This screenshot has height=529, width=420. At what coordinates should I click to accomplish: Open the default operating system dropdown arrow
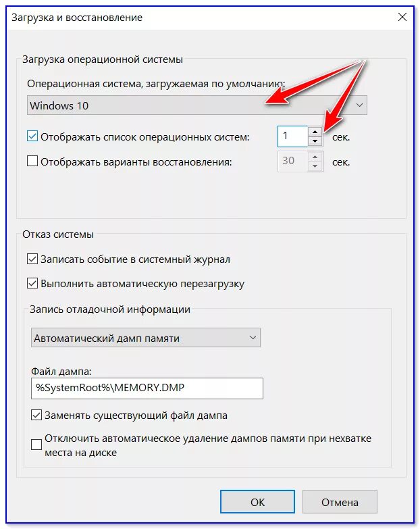click(359, 105)
